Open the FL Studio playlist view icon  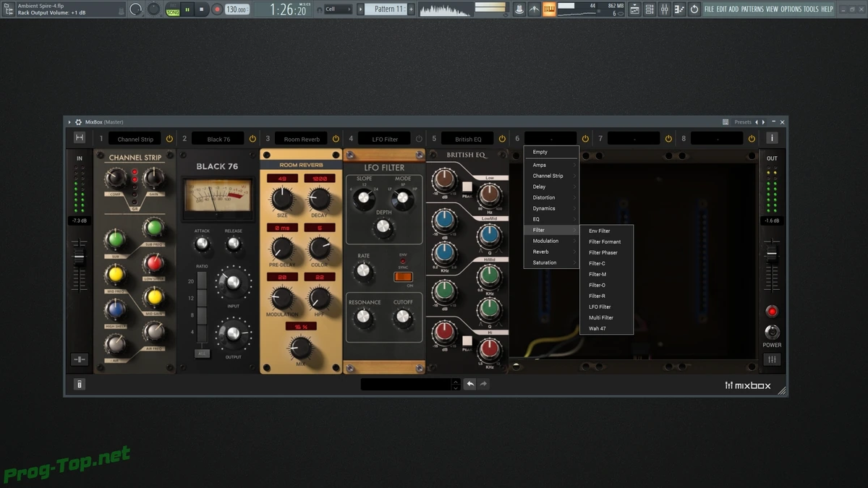[x=634, y=9]
